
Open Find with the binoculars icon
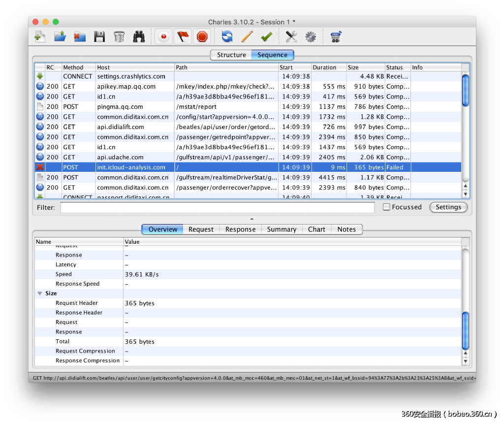tap(139, 36)
